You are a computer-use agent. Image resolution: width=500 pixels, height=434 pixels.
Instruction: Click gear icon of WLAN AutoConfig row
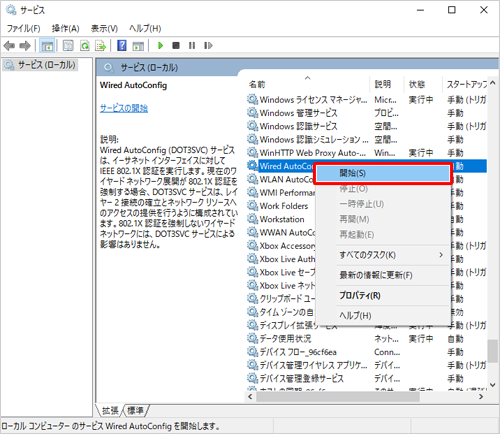(252, 179)
